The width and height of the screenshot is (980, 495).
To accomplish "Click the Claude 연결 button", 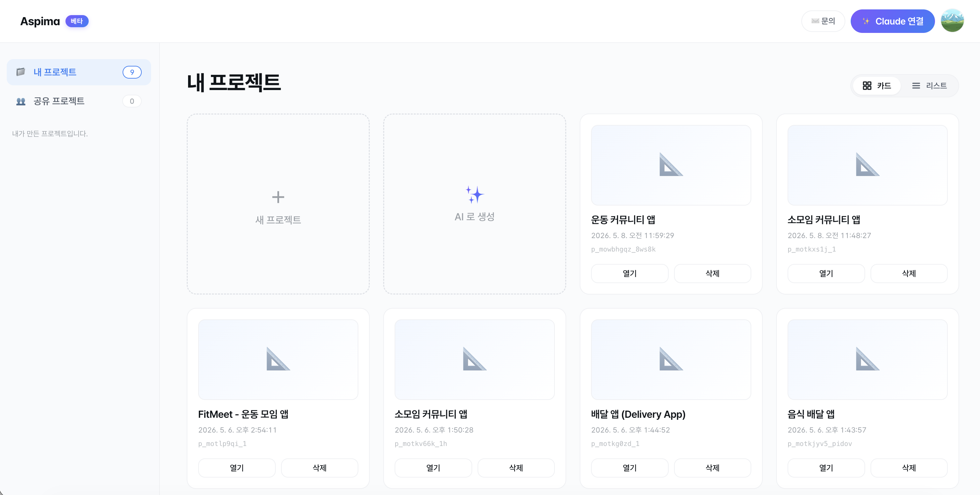I will coord(892,21).
